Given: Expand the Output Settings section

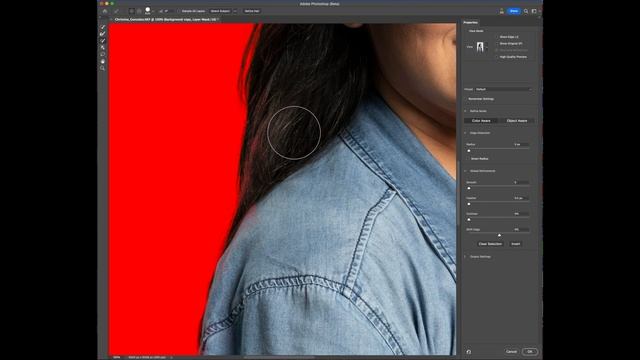Looking at the screenshot, I should [x=466, y=257].
